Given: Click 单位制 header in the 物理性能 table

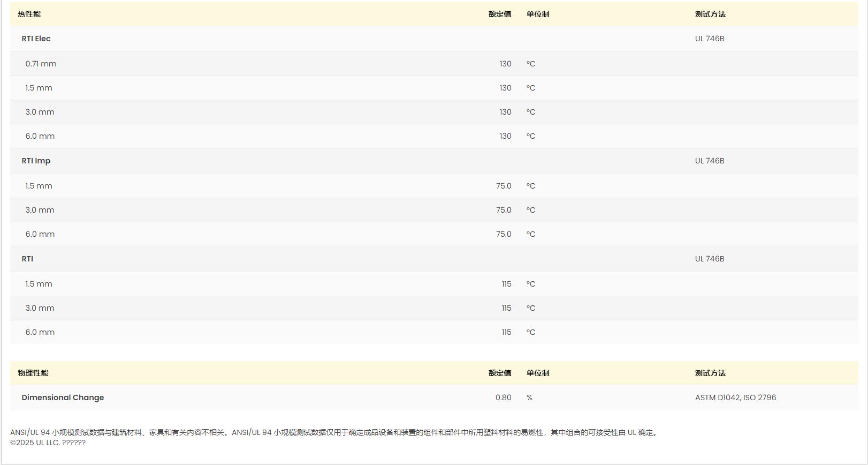Looking at the screenshot, I should 537,373.
